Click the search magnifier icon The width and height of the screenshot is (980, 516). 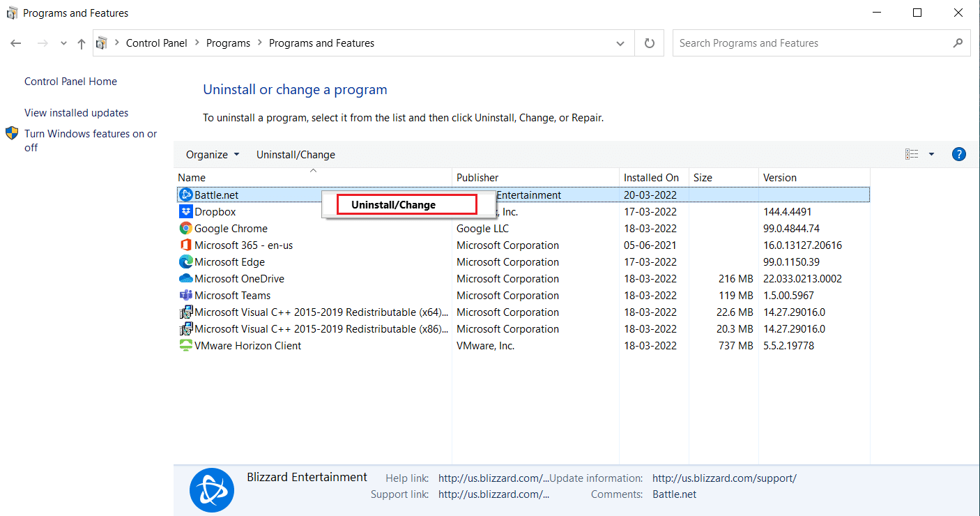[x=958, y=43]
